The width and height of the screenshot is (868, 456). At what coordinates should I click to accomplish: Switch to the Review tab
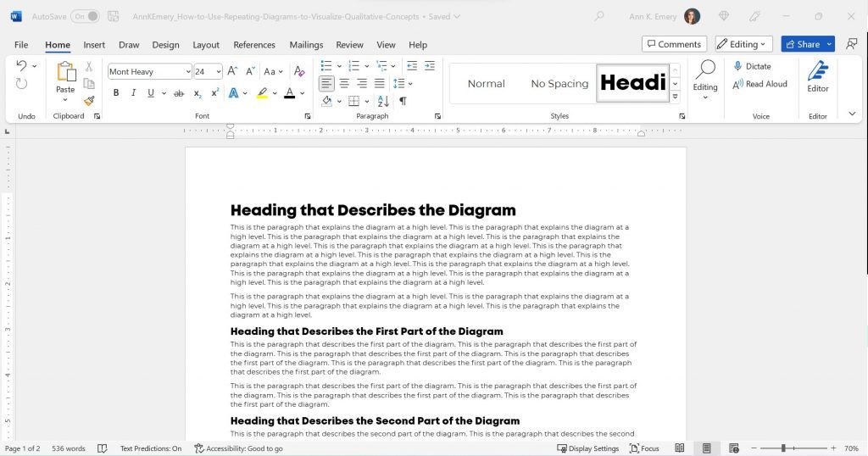tap(349, 45)
